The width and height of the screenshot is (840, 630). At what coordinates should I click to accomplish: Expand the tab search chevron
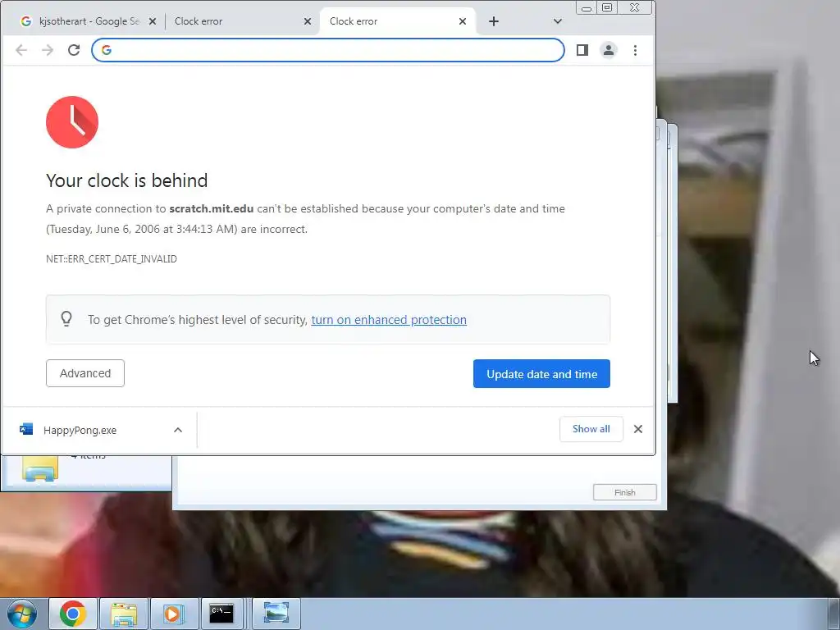(x=558, y=21)
